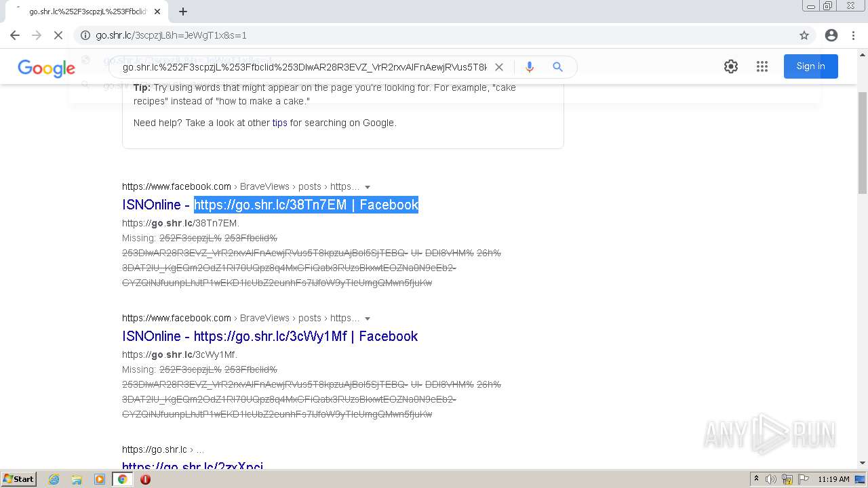The height and width of the screenshot is (488, 868).
Task: Click the show desktop button
Action: 861,479
